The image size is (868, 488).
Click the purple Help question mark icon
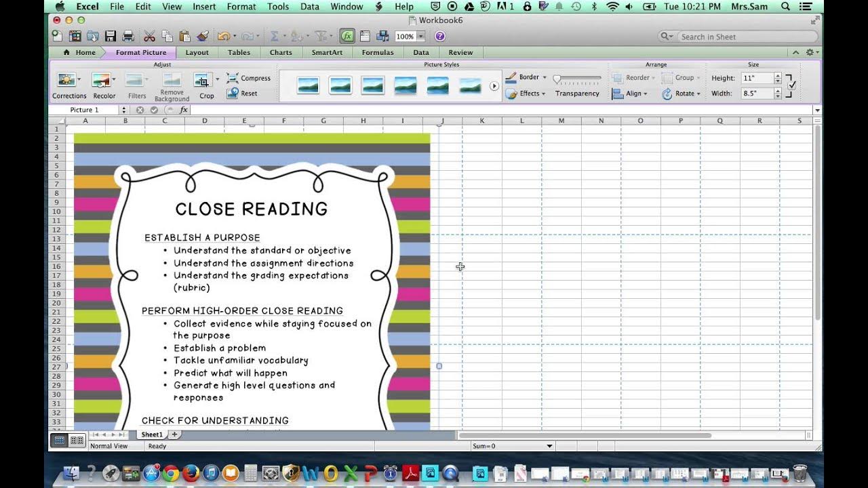[439, 37]
